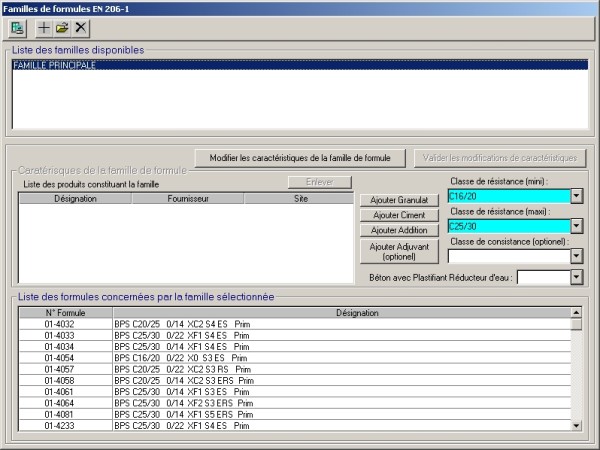Click the open folder toolbar icon
The width and height of the screenshot is (600, 450).
61,27
